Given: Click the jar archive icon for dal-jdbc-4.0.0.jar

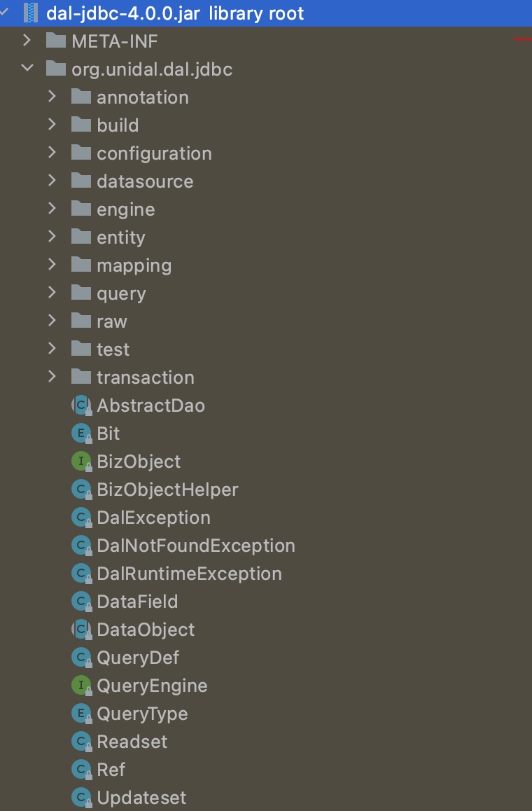Looking at the screenshot, I should pyautogui.click(x=31, y=13).
